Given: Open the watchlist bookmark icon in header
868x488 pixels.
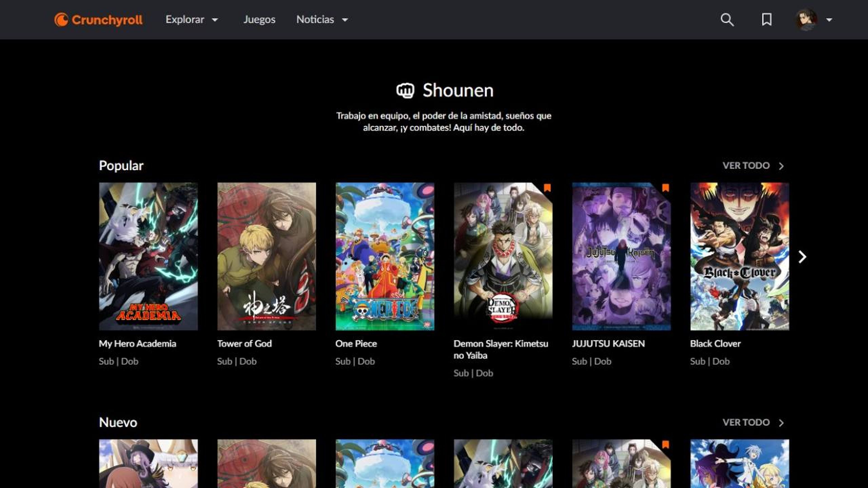Looking at the screenshot, I should tap(767, 19).
